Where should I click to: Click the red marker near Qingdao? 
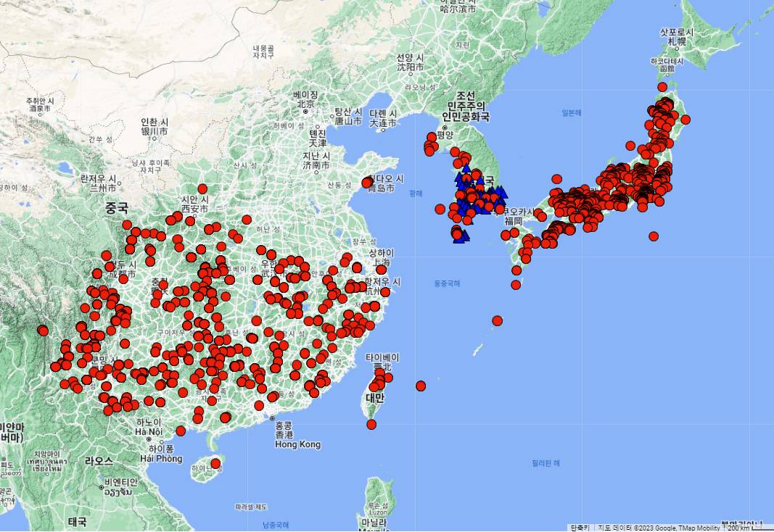tap(367, 183)
